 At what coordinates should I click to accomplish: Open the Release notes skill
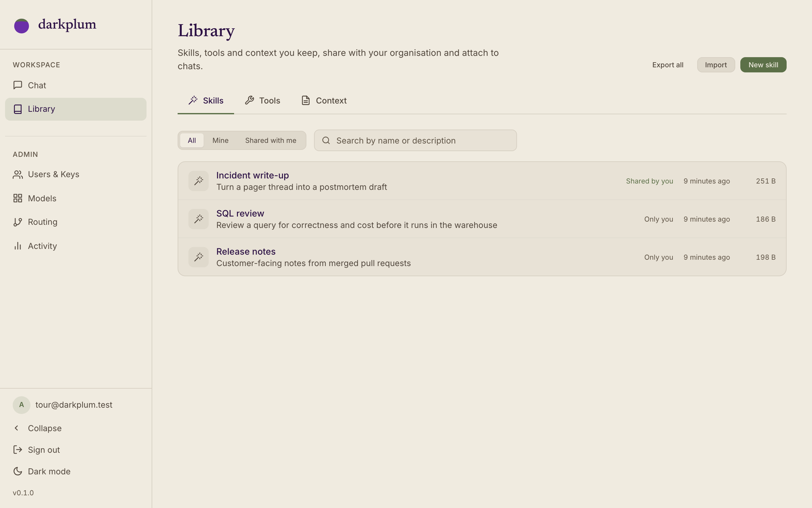coord(482,257)
